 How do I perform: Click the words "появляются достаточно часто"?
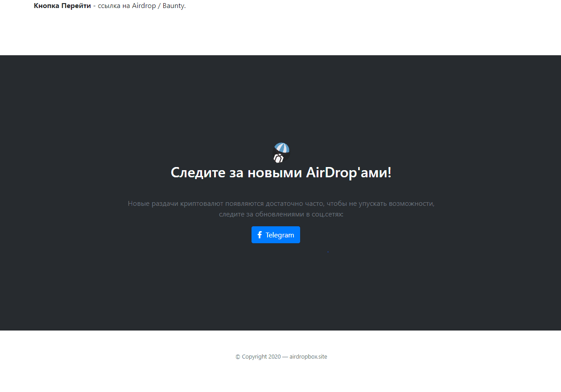pyautogui.click(x=275, y=204)
